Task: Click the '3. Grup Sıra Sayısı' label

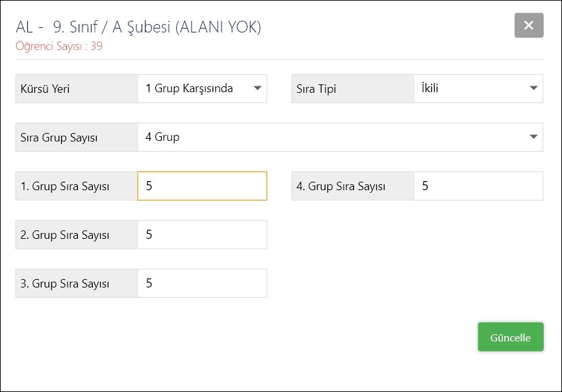Action: pyautogui.click(x=65, y=284)
